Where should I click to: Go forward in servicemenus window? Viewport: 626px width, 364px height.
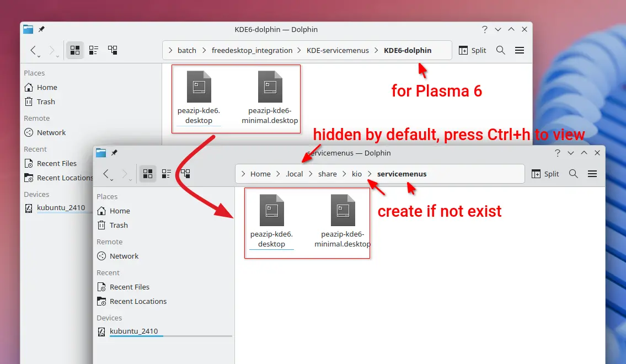[x=125, y=174]
